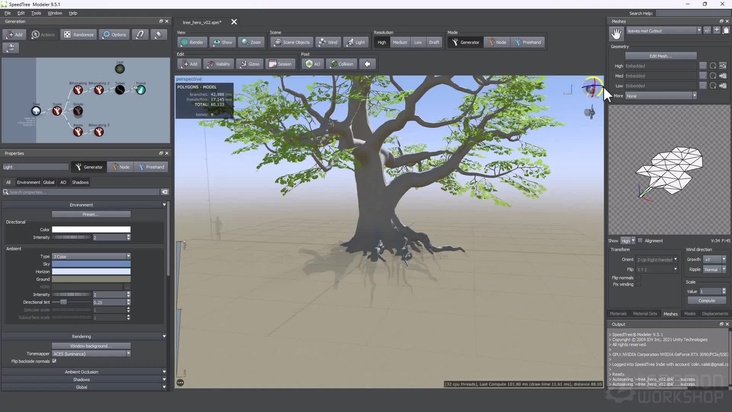Click the Ground color swatch

[x=91, y=279]
